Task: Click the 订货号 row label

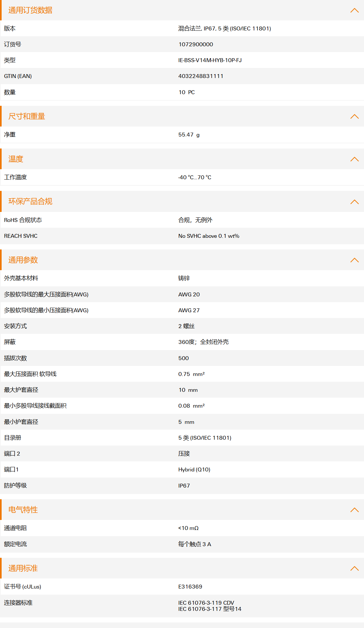Action: click(x=13, y=44)
